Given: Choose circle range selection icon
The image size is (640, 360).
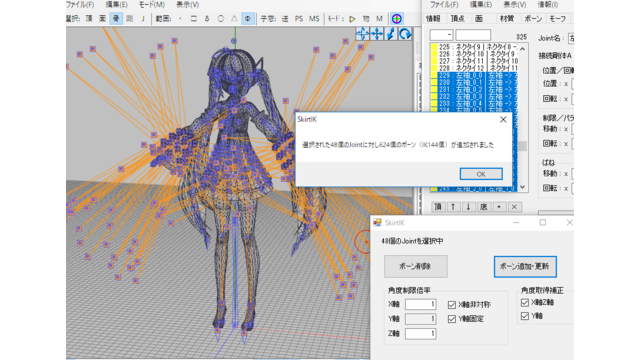Looking at the screenshot, I should pos(221,19).
